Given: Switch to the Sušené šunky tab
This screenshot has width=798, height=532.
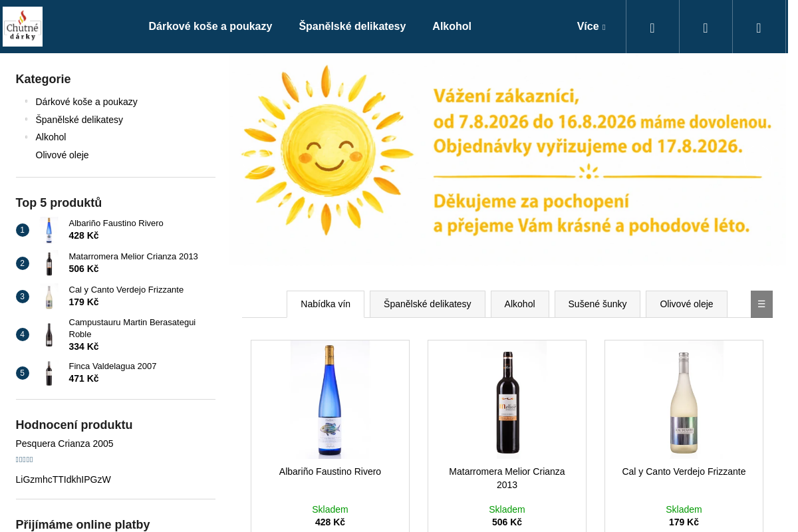Looking at the screenshot, I should (x=597, y=304).
